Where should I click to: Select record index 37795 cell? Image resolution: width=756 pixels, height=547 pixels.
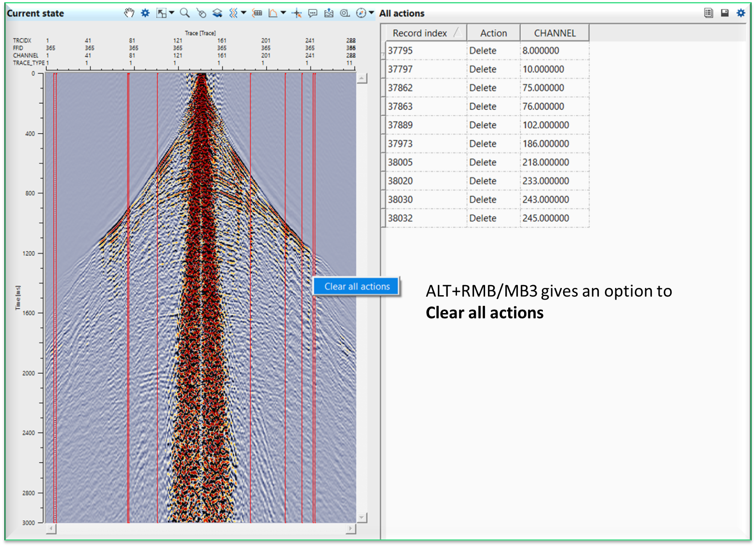pos(426,51)
